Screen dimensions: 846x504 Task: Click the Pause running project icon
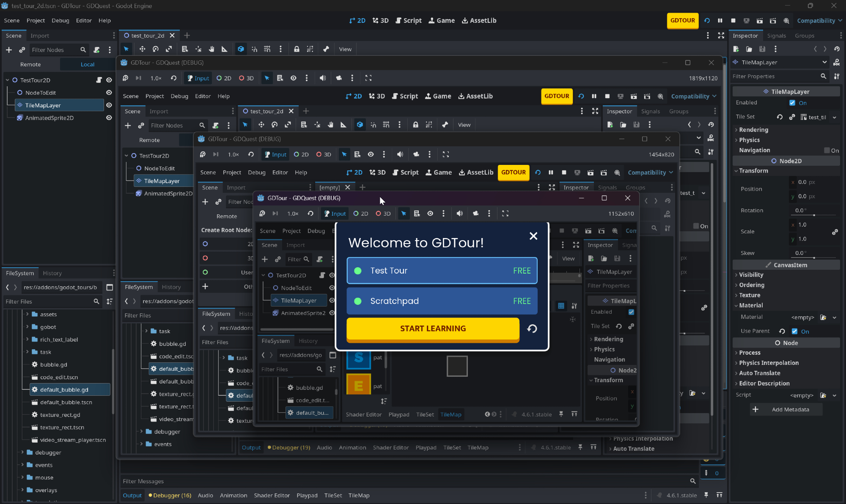720,20
